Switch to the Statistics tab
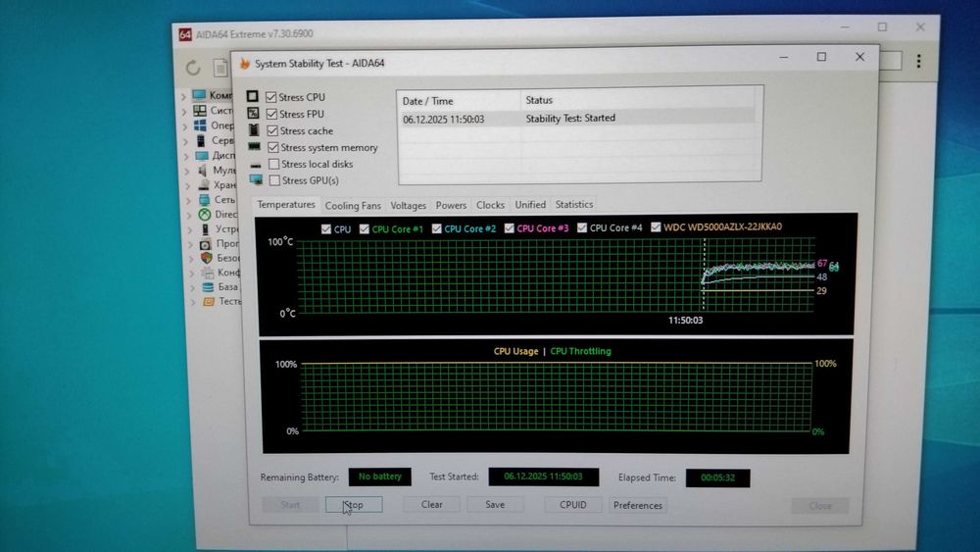Screen dimensions: 980x552 tap(573, 204)
